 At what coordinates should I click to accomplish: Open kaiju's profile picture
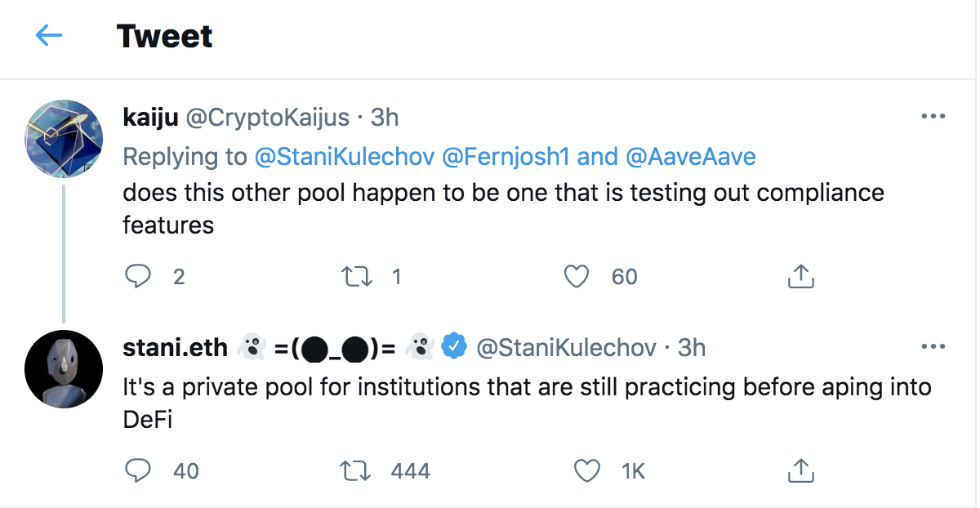point(64,137)
